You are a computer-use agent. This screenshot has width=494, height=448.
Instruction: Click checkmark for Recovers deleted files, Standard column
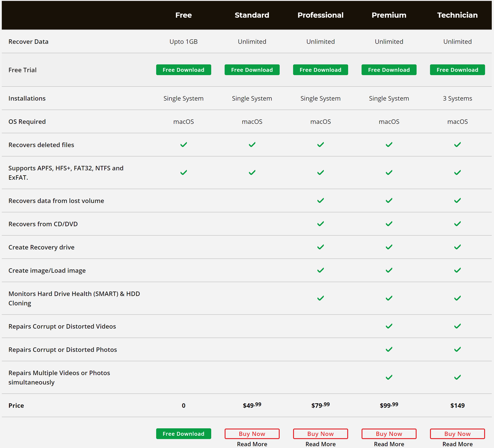[252, 145]
